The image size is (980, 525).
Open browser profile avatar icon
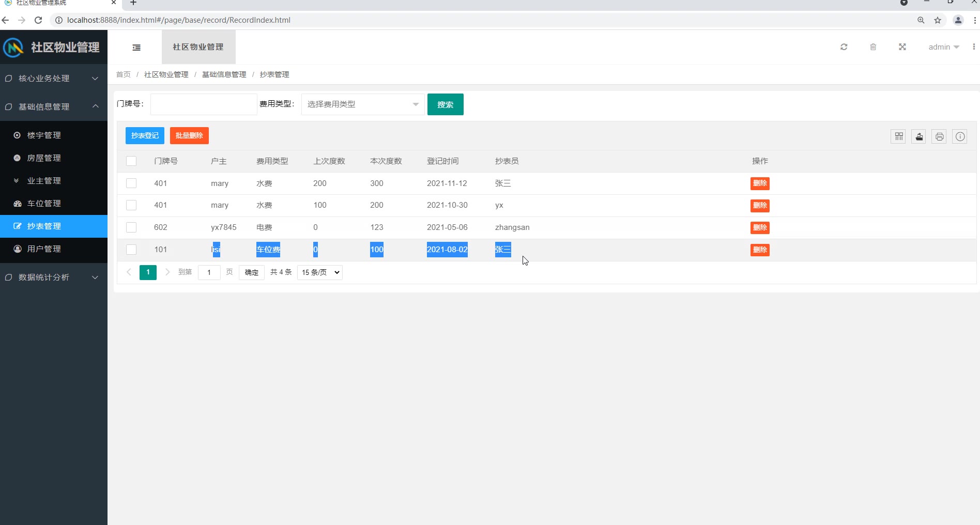click(x=958, y=20)
